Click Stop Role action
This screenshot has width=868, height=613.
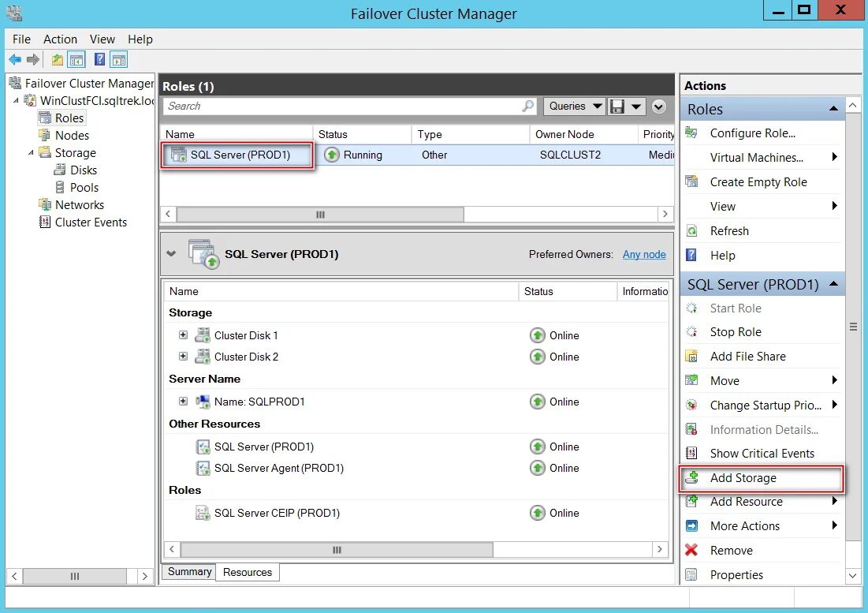[x=735, y=331]
